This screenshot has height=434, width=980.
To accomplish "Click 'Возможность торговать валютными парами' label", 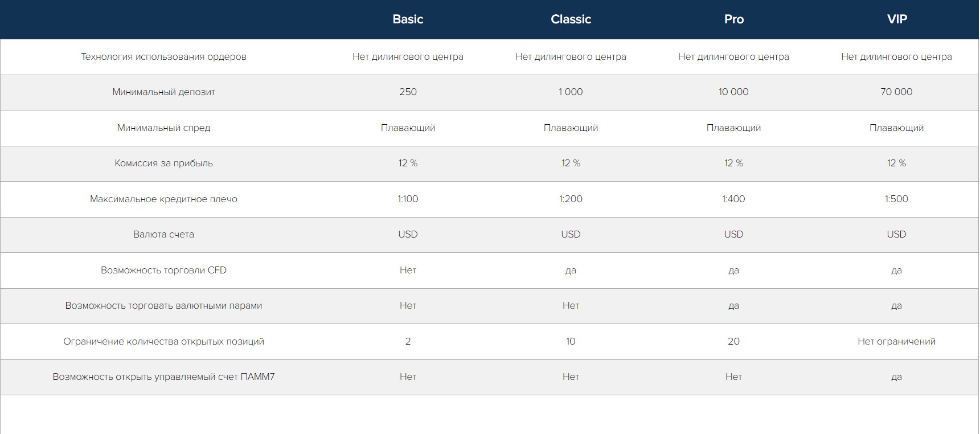I will pos(163,305).
